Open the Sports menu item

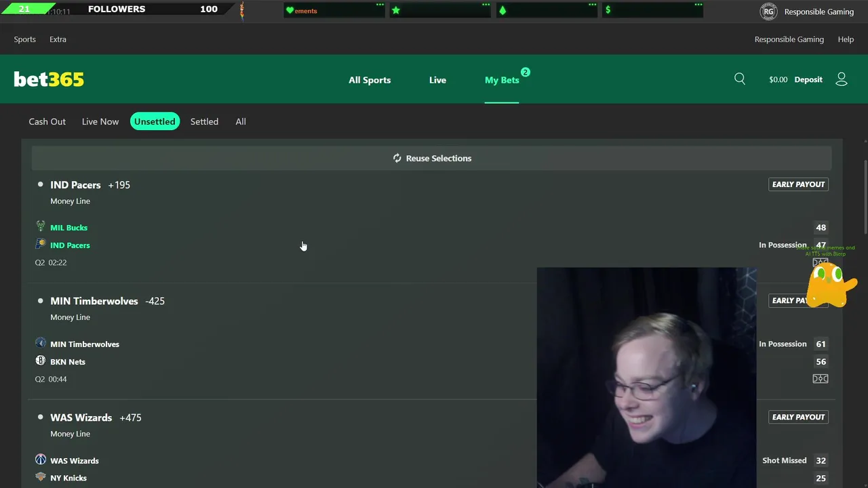25,39
